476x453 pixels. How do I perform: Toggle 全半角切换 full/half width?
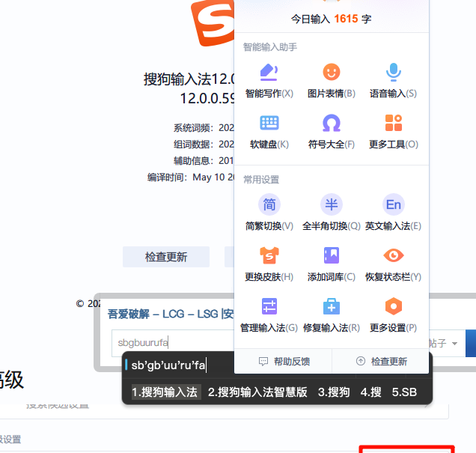[332, 213]
